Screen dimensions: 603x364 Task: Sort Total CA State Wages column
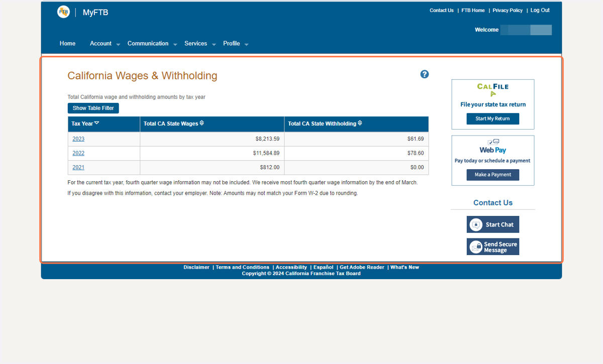tap(202, 123)
